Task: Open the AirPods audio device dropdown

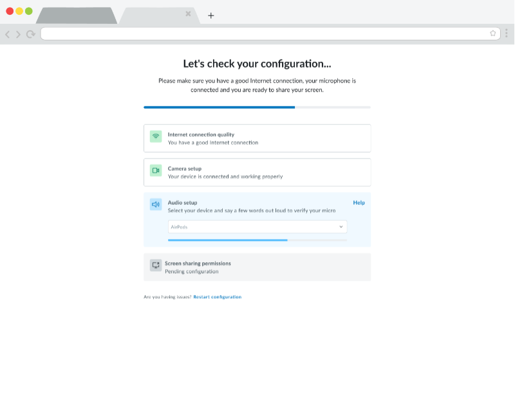Action: pyautogui.click(x=257, y=227)
